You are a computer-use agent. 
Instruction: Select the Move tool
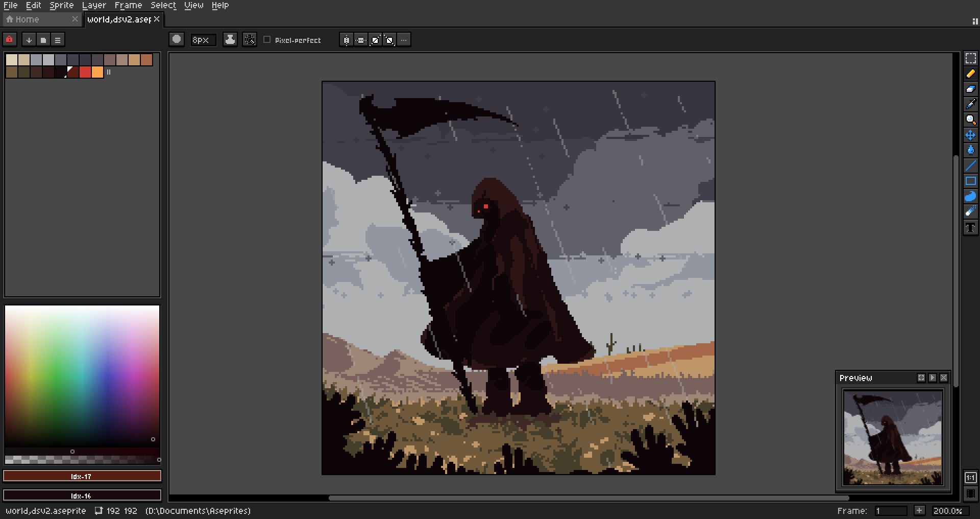click(x=970, y=135)
